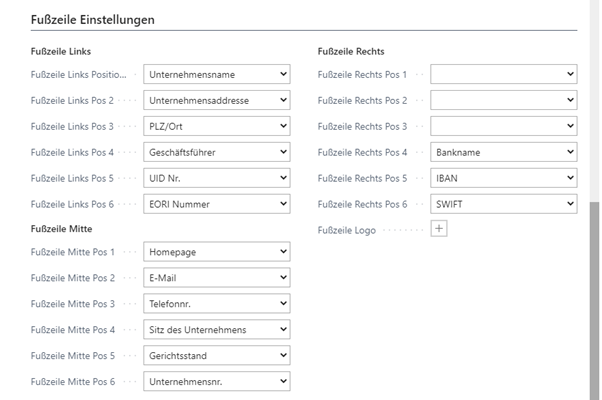Screen dimensions: 602x400
Task: Expand the SWIFT dropdown
Action: 504,204
